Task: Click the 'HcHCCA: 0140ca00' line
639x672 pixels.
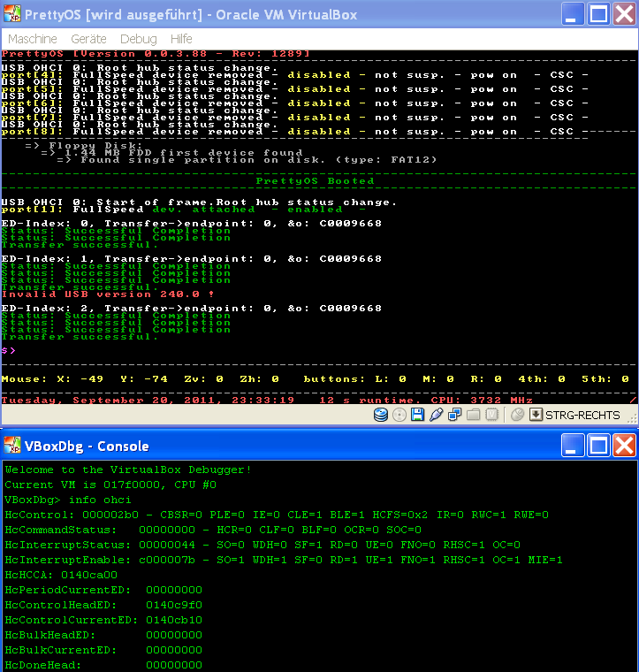Action: point(61,575)
